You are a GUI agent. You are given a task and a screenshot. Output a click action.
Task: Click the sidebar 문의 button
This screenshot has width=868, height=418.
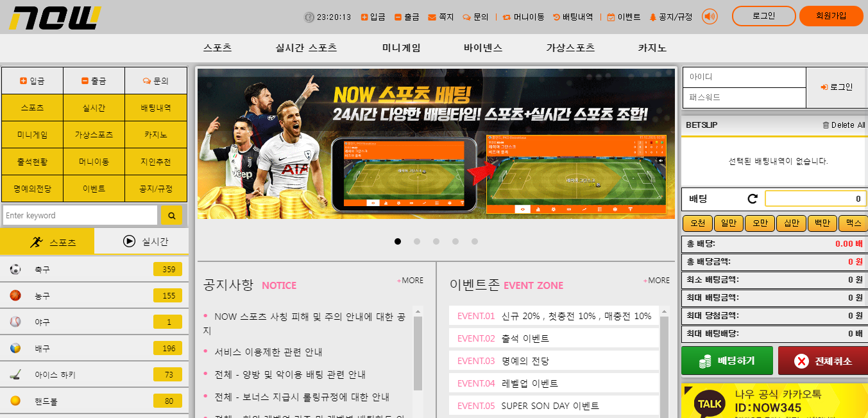pyautogui.click(x=156, y=81)
